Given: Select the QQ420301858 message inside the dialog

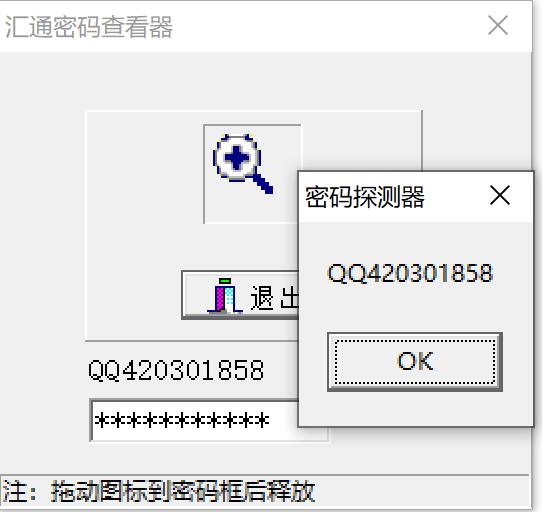Looking at the screenshot, I should (x=410, y=273).
